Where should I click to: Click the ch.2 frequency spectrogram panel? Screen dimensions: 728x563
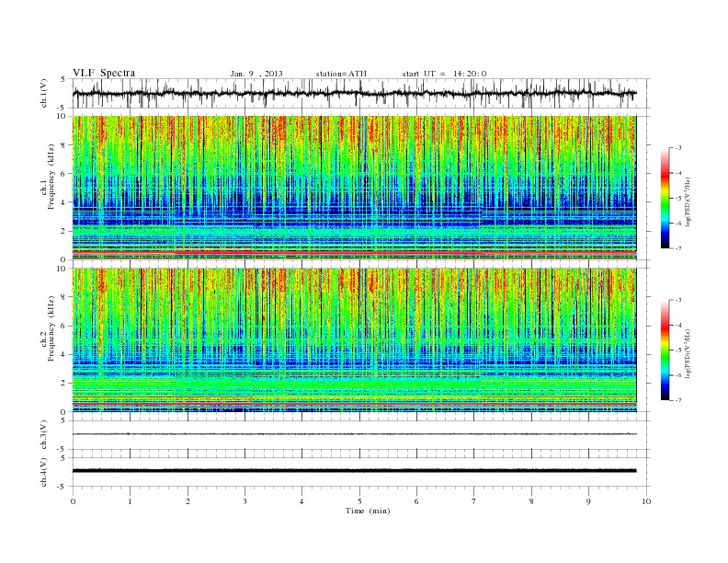355,340
